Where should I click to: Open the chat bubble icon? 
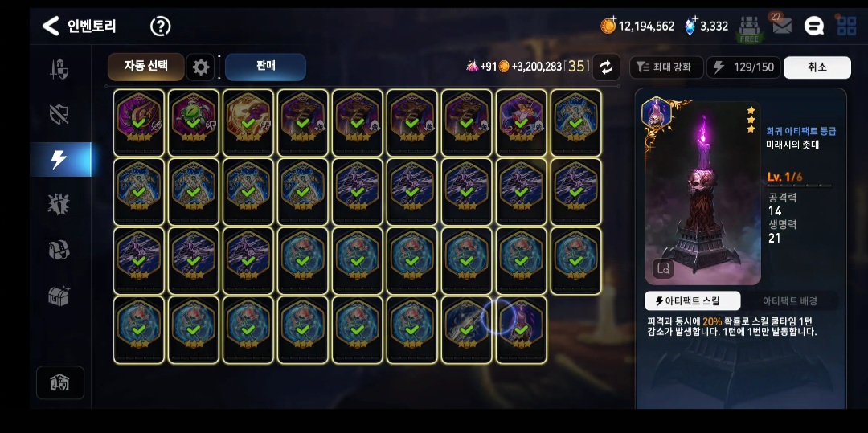click(813, 26)
